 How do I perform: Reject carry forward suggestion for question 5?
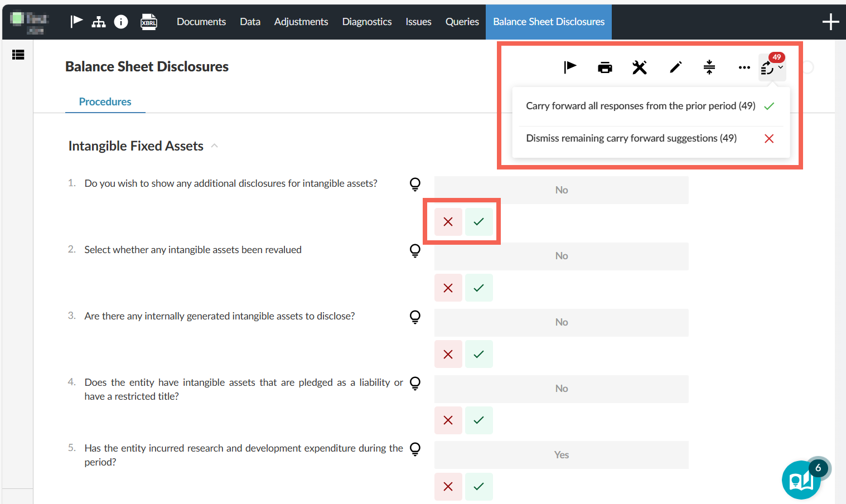pos(448,487)
